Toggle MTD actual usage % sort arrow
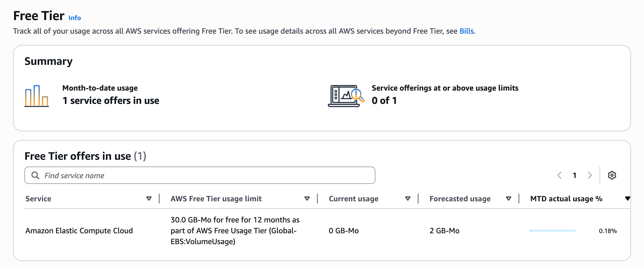This screenshot has width=644, height=268. click(x=627, y=199)
